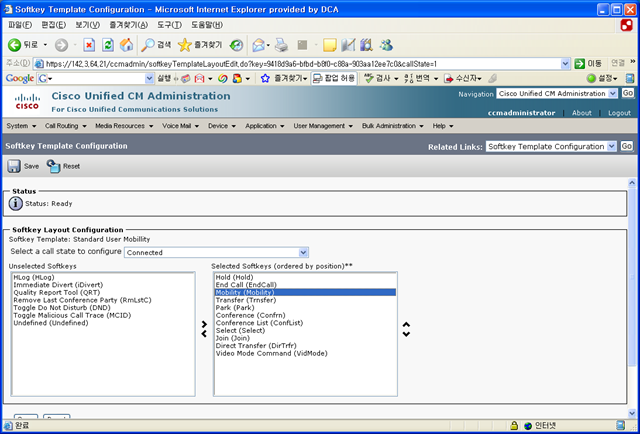Open the IE 파일(F) menu
Viewport: 640px width, 434px height.
pos(20,25)
